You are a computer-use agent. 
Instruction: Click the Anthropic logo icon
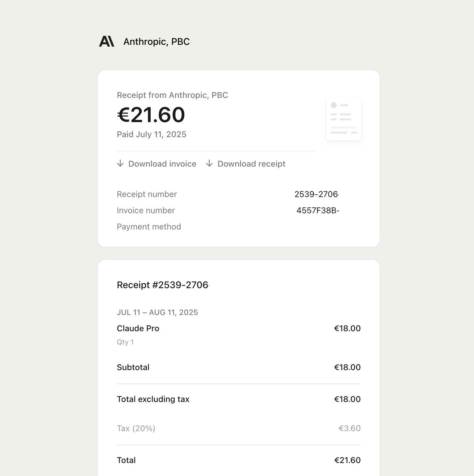[107, 41]
